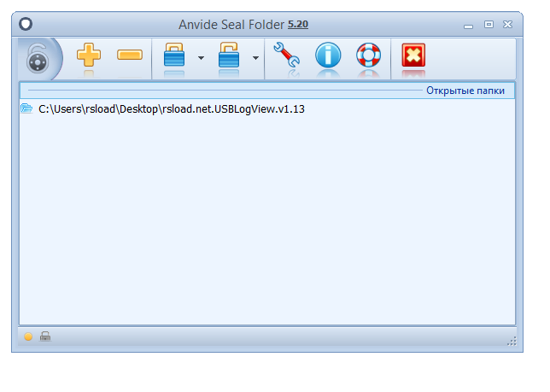Lock folder with the closed padlock icon
Viewport: 550px width, 392px height.
click(174, 55)
